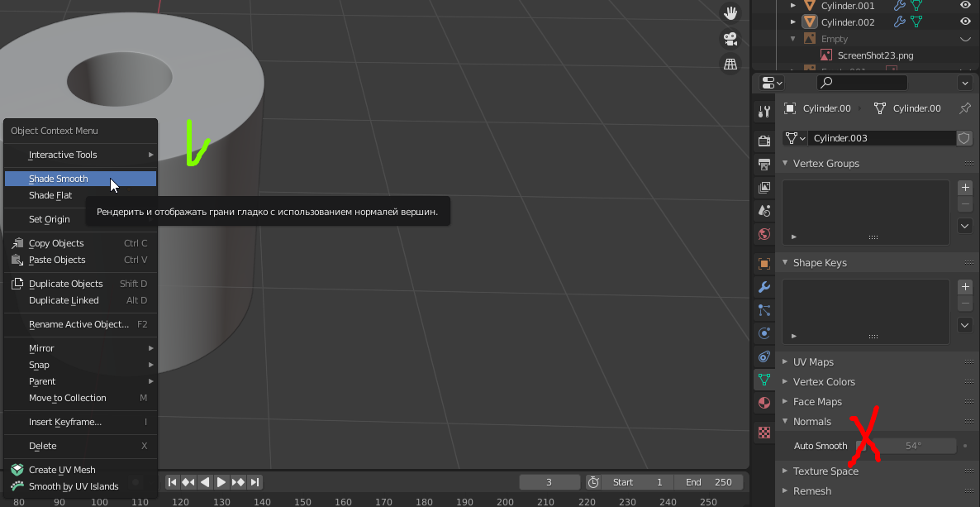Click the use preview range clock icon
Screen dimensions: 980x507
click(593, 482)
